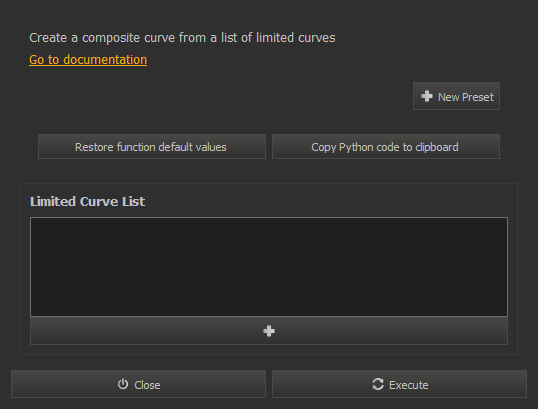Select the Limited Curve List heading
Viewport: 538px width, 409px height.
(87, 201)
